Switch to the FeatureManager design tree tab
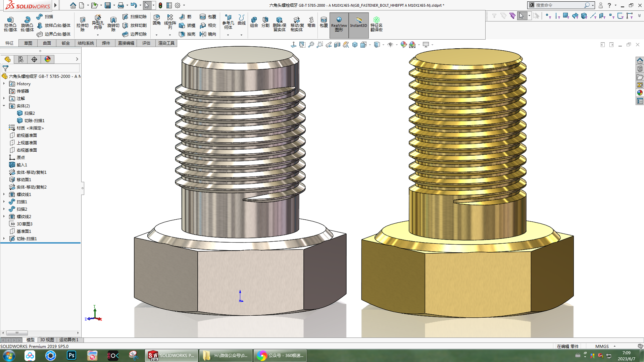 pyautogui.click(x=7, y=59)
